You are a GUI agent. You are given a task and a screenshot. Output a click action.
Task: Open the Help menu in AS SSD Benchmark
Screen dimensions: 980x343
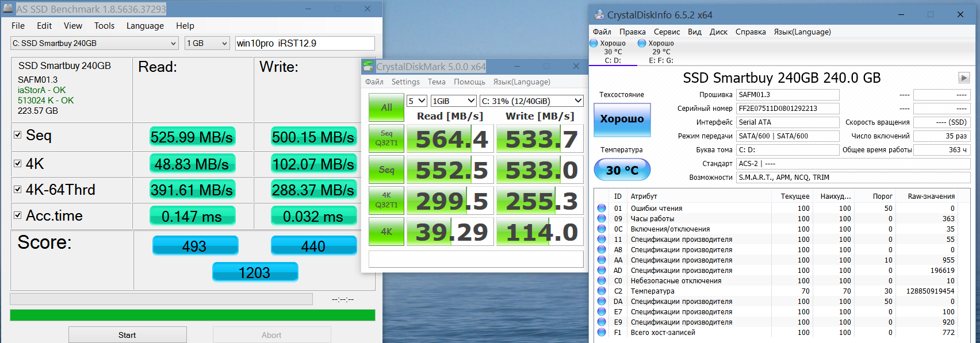tap(185, 26)
